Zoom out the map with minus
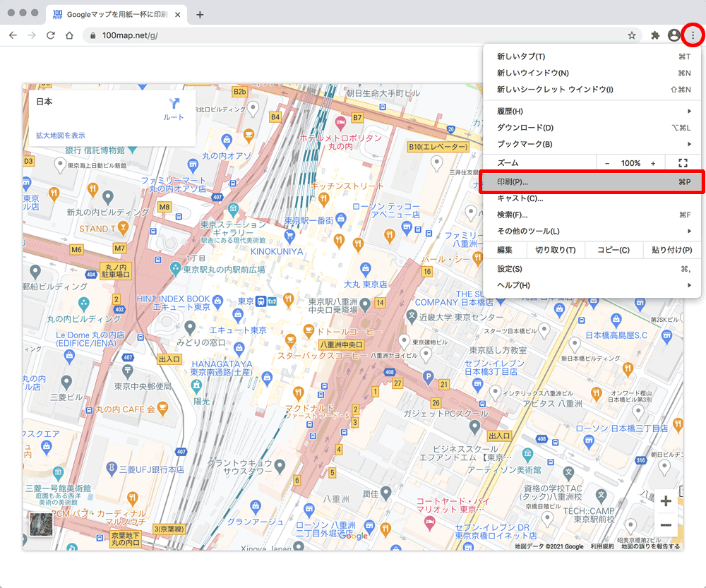Screen dimensions: 706x588 (x=666, y=525)
